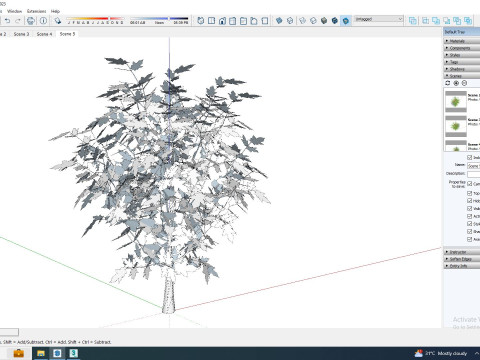
Task: Click Split solid tool icon
Action: pos(468,21)
